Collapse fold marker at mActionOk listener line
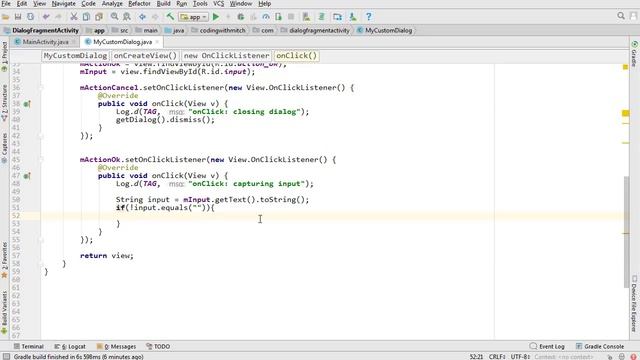Viewport: 640px width, 360px height. click(x=41, y=160)
